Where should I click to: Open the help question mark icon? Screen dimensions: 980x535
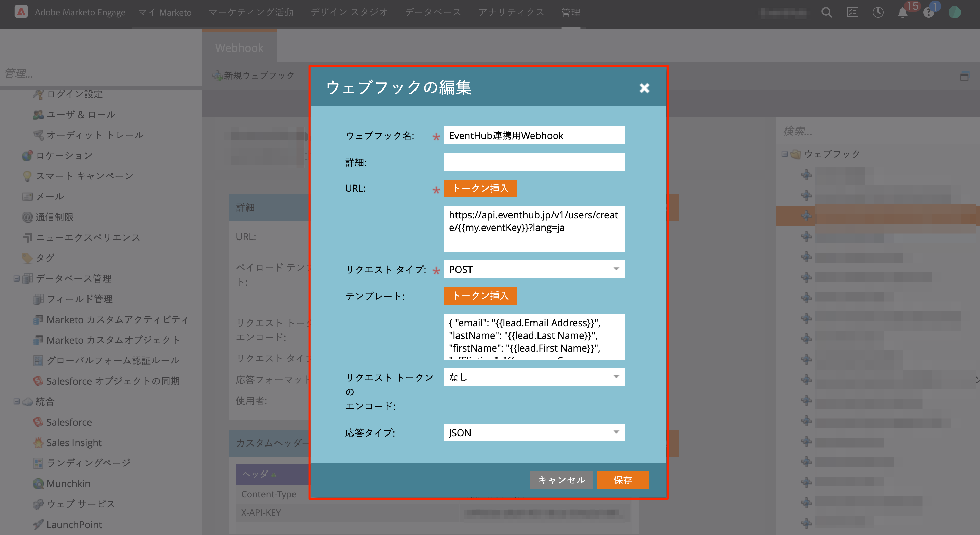coord(929,13)
